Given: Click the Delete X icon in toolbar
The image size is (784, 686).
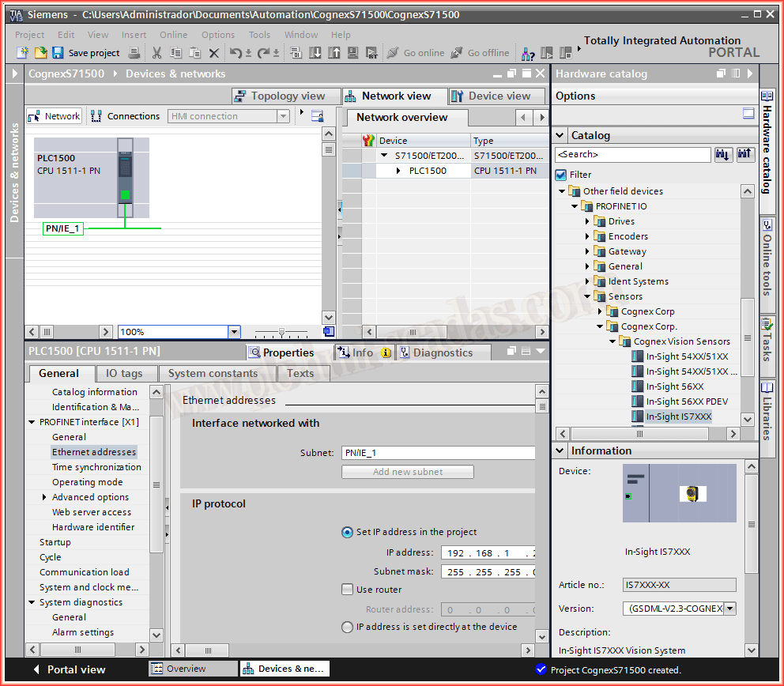Looking at the screenshot, I should click(213, 53).
